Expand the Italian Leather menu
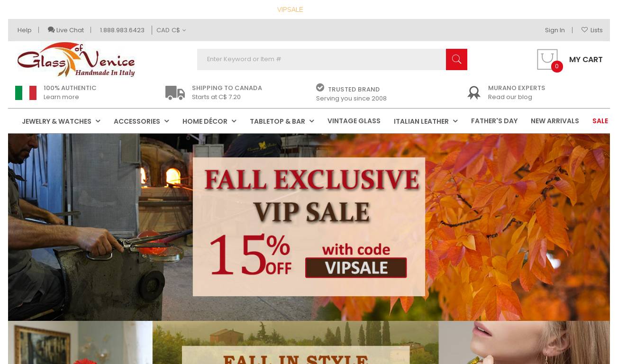The image size is (618, 364). tap(426, 121)
